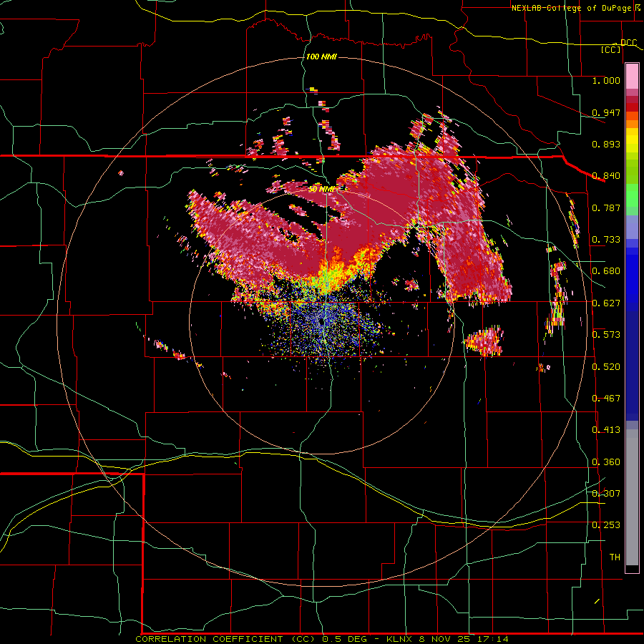644x644 pixels.
Task: Click the 50 NMI range ring label
Action: pyautogui.click(x=321, y=190)
